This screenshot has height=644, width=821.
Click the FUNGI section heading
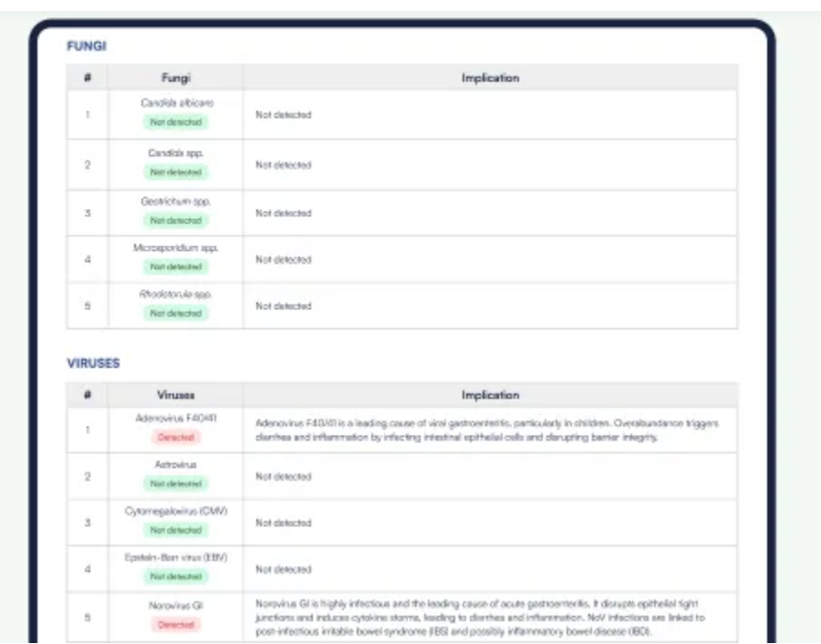click(x=87, y=47)
